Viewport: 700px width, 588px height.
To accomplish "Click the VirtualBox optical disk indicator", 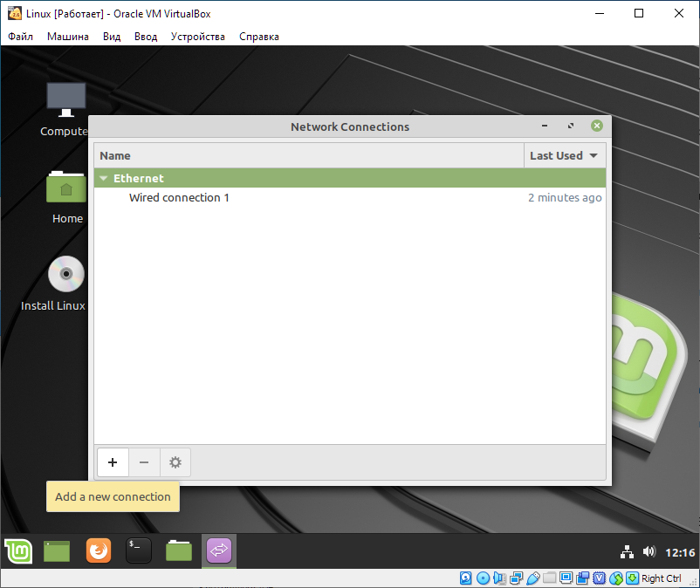I will 483,578.
